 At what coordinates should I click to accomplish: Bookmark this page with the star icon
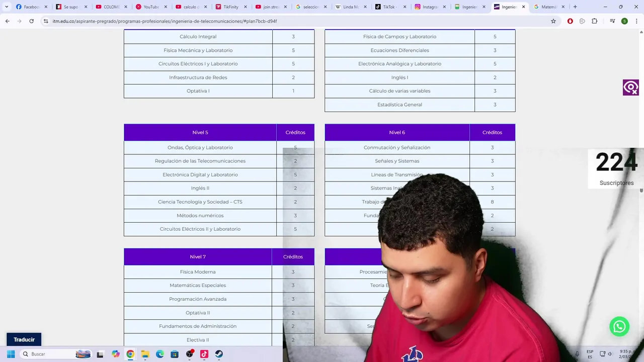coord(553,21)
